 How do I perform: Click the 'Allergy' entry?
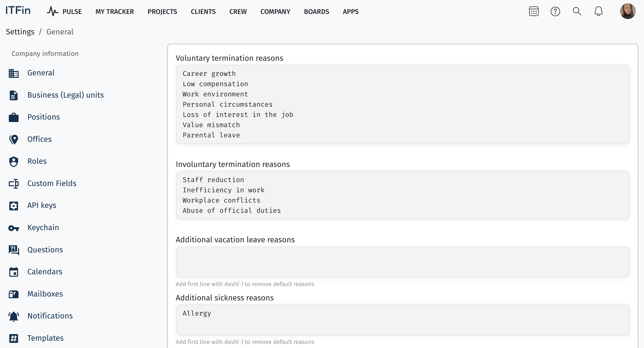pos(197,313)
